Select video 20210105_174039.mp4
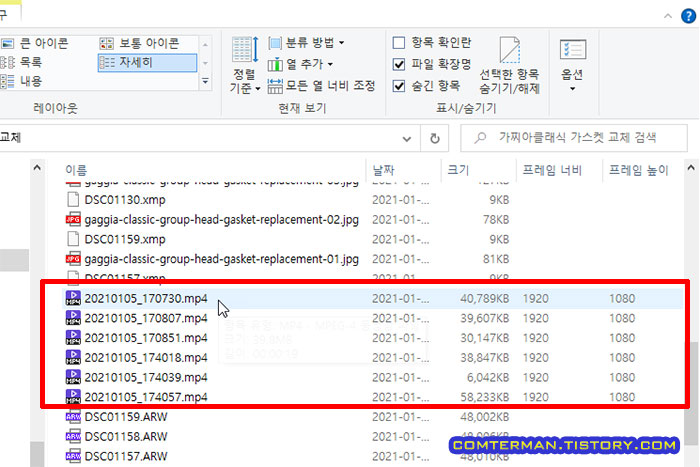 pyautogui.click(x=146, y=377)
